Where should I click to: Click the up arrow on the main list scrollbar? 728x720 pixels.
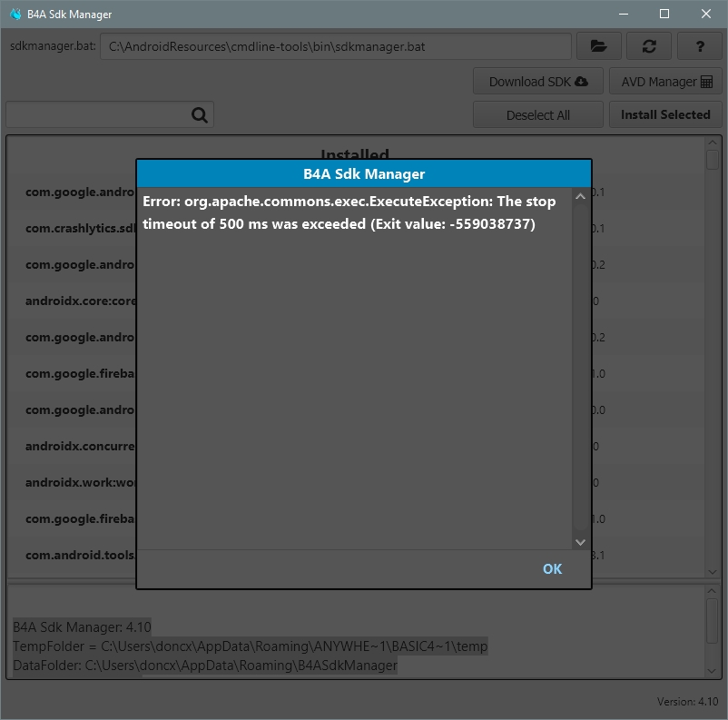pyautogui.click(x=712, y=143)
